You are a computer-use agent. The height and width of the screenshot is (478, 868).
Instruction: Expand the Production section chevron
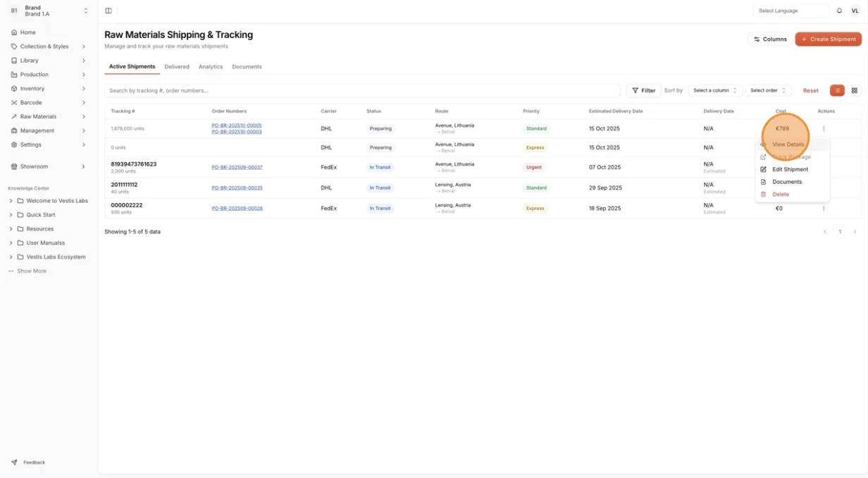pos(84,75)
